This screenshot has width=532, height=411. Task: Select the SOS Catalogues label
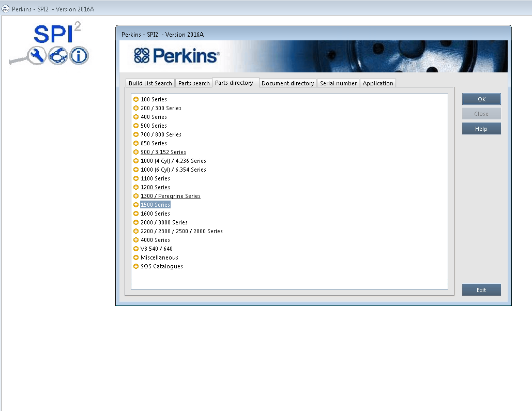[x=162, y=266]
